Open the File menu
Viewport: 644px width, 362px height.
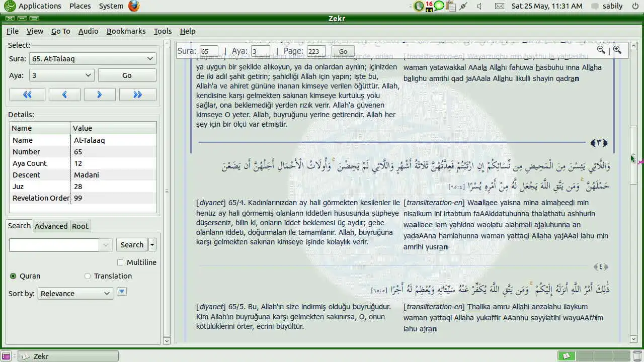(12, 31)
